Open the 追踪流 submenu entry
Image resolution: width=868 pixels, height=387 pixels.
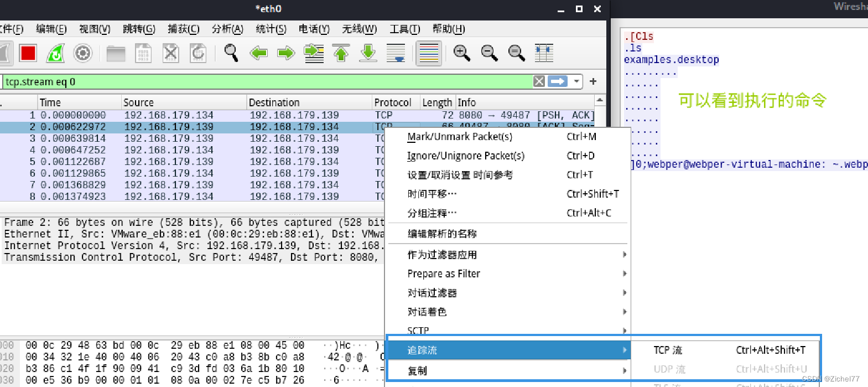(x=508, y=350)
